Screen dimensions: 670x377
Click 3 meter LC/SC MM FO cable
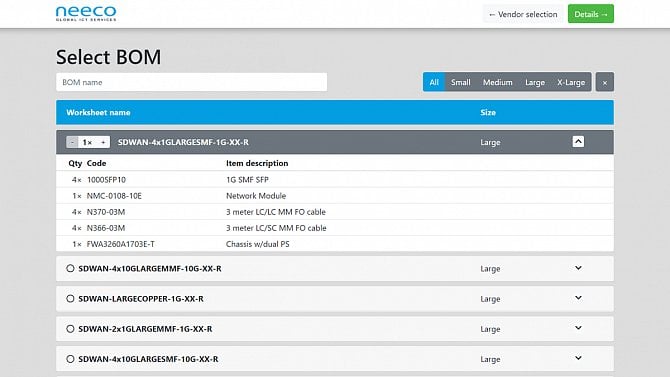point(276,228)
